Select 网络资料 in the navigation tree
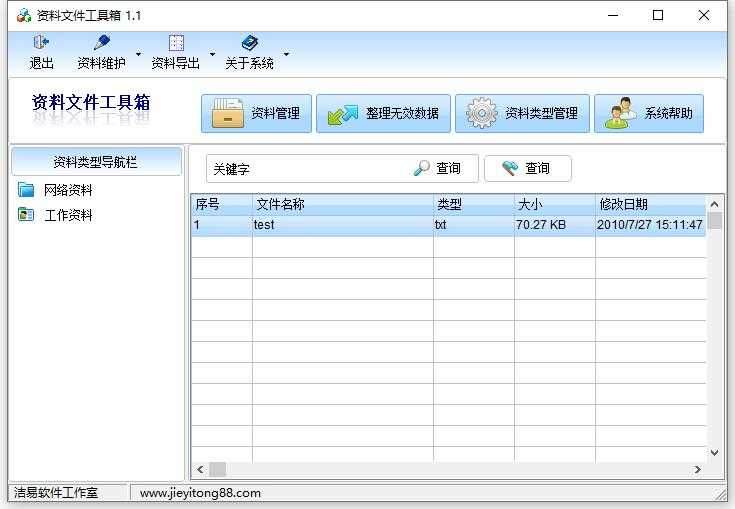 [68, 190]
